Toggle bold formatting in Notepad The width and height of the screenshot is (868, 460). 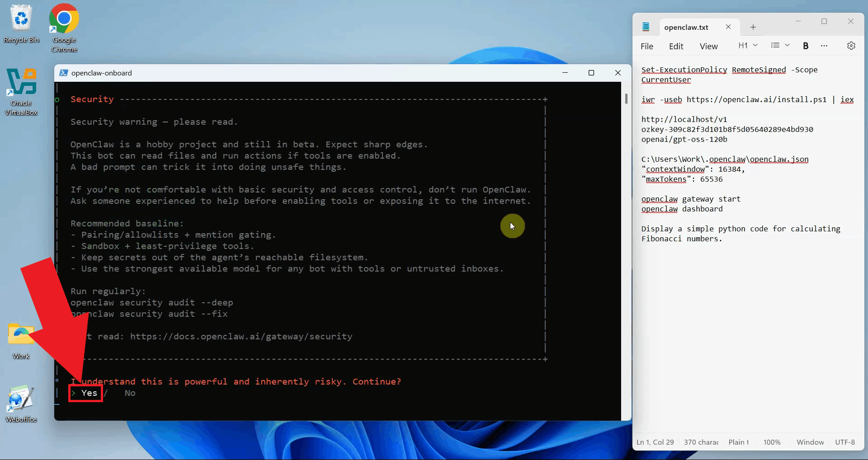click(x=805, y=46)
